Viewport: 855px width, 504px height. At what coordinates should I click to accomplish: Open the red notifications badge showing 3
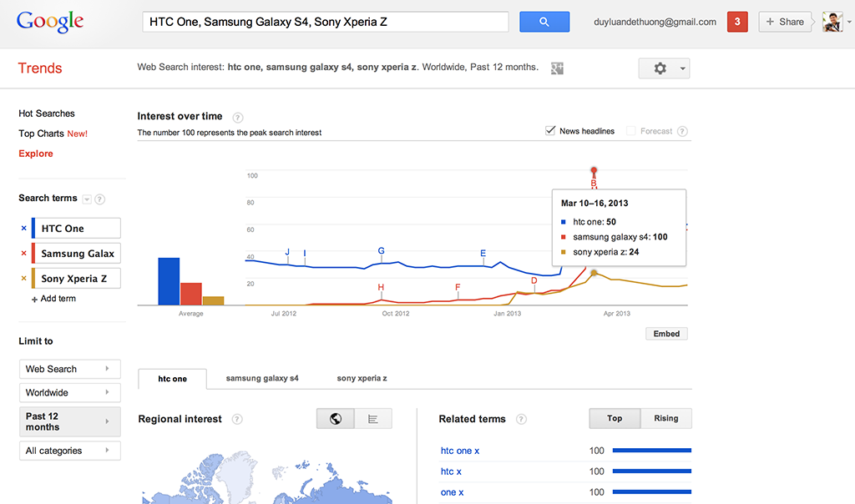click(736, 21)
